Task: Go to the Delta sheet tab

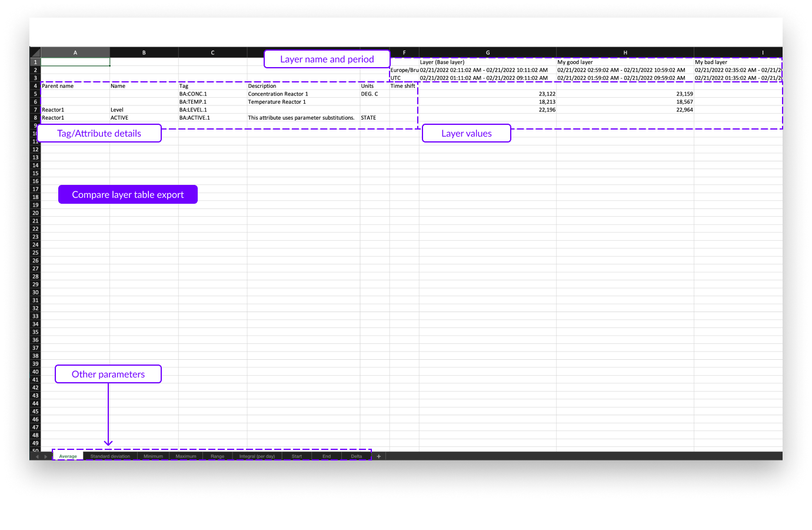Action: pos(357,456)
